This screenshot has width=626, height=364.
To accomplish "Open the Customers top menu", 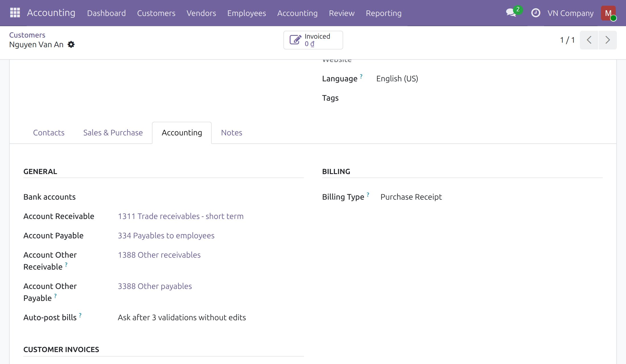I will (x=156, y=13).
